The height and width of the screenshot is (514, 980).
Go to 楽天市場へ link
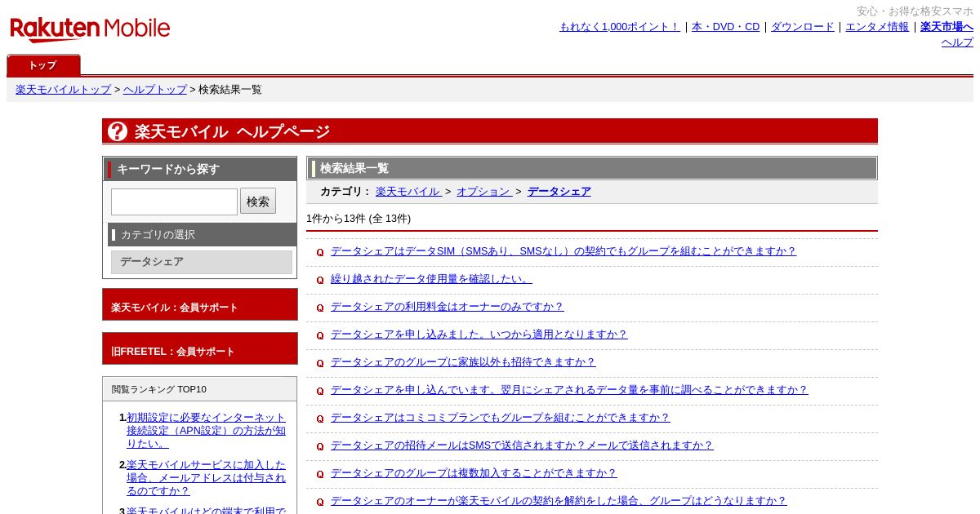(947, 27)
